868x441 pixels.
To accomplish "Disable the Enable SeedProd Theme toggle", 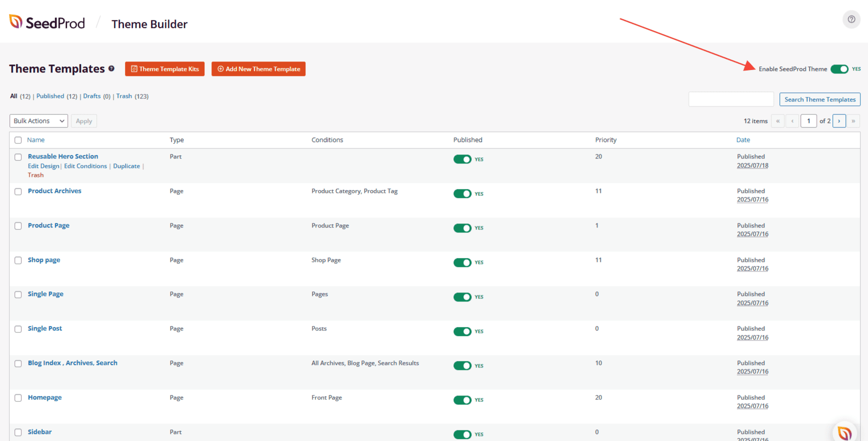I will click(839, 69).
